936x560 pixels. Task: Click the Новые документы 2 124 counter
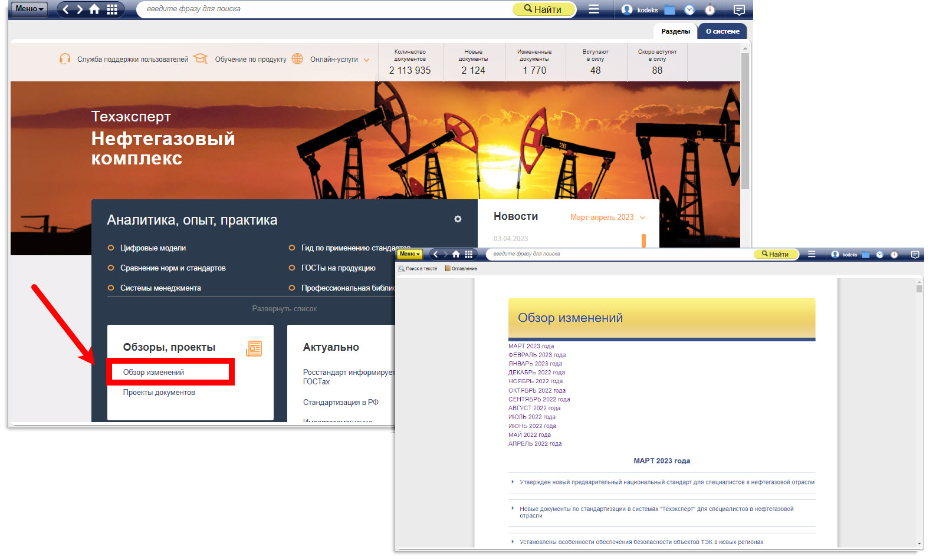point(473,62)
